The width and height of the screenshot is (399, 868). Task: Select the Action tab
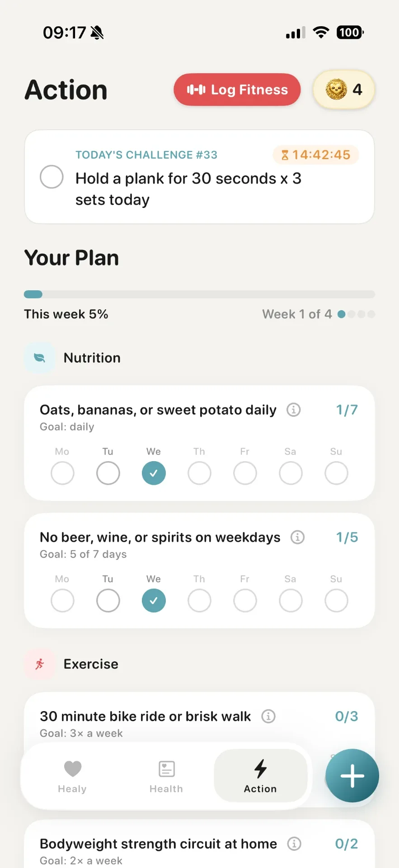click(x=261, y=776)
